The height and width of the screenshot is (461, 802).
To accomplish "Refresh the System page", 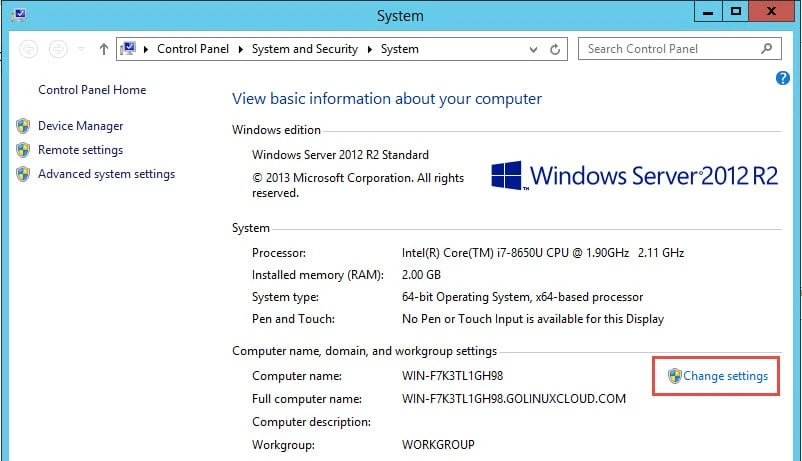I will coord(555,50).
